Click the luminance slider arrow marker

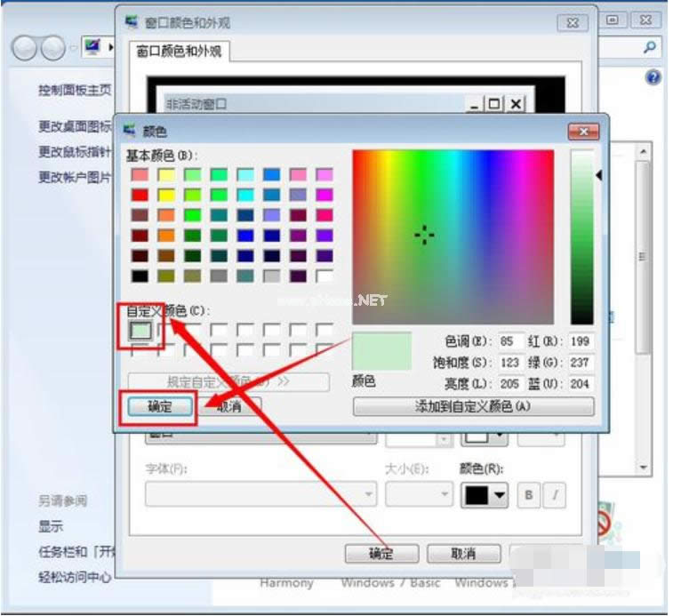pos(599,176)
